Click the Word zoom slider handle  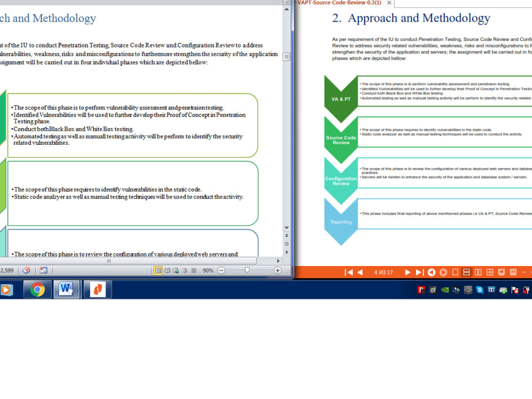click(247, 270)
